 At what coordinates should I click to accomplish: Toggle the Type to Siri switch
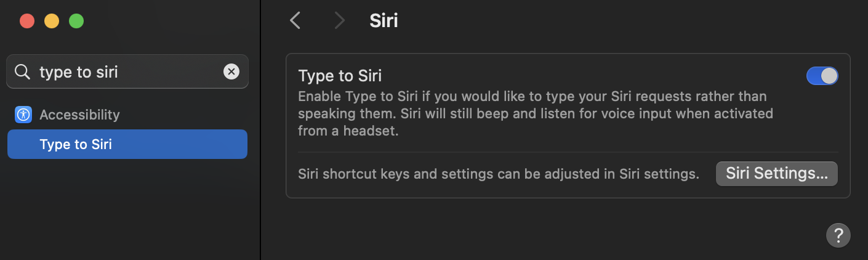(822, 76)
